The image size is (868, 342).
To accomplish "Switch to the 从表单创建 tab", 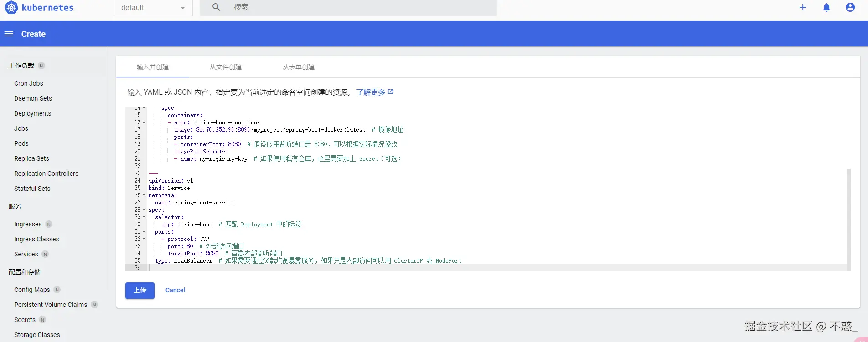I will tap(299, 67).
